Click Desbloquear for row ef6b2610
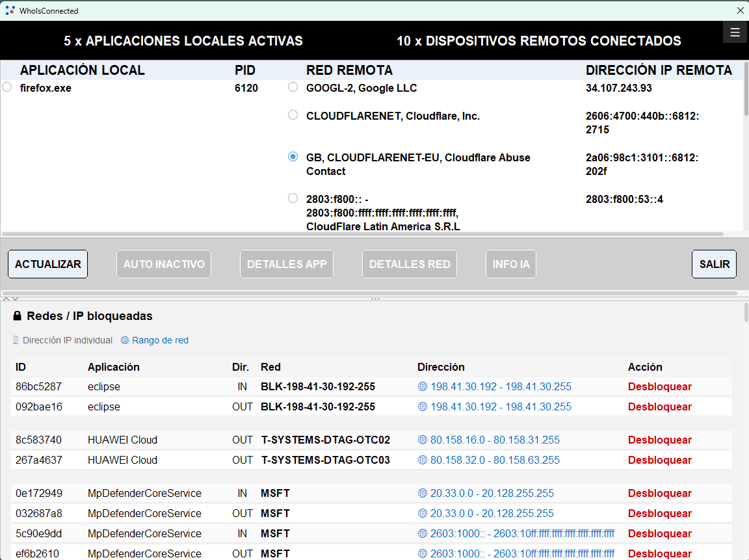 click(x=660, y=553)
